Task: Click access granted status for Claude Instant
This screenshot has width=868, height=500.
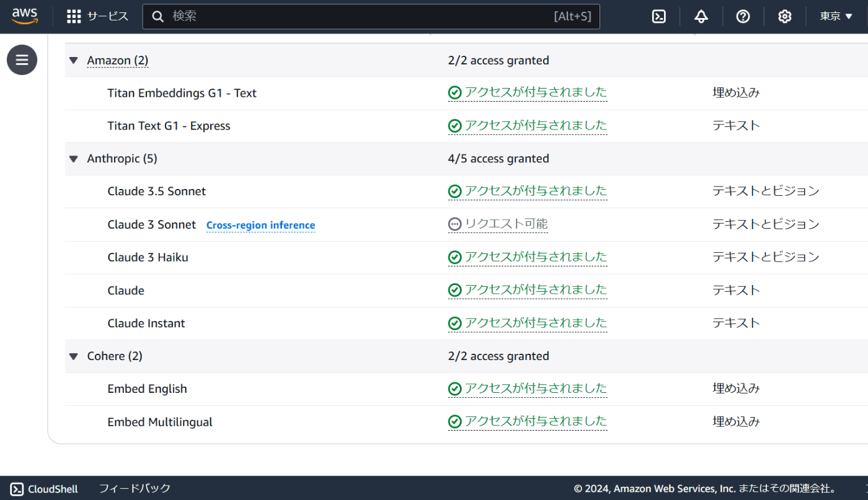Action: 528,323
